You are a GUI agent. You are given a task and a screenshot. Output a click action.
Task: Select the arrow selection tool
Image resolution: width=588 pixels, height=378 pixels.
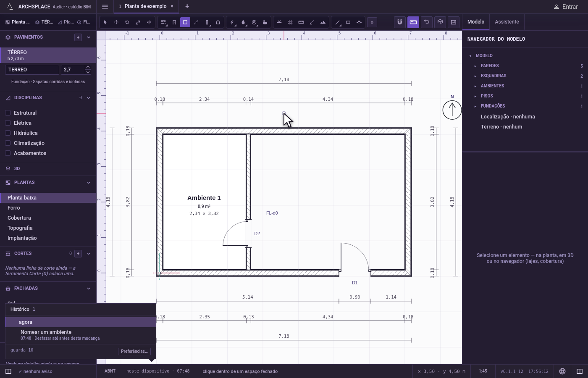105,22
